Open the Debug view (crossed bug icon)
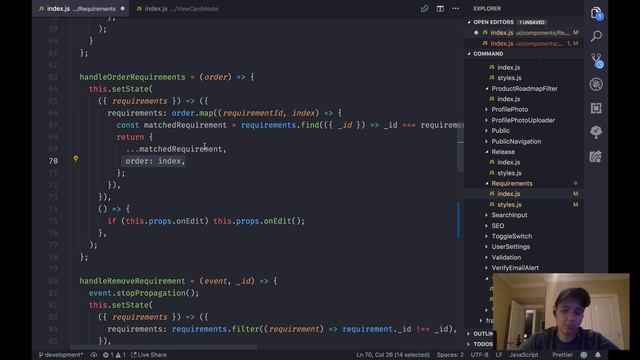 pyautogui.click(x=596, y=84)
